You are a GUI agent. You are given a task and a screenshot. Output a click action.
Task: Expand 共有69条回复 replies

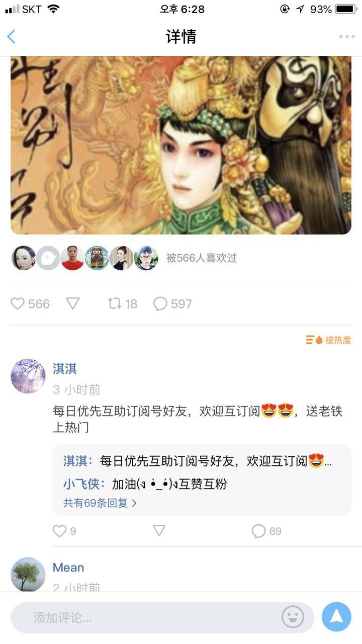click(x=100, y=503)
